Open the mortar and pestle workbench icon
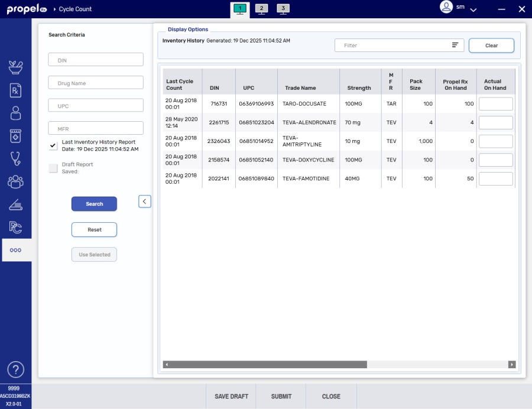Image resolution: width=532 pixels, height=409 pixels. (15, 67)
